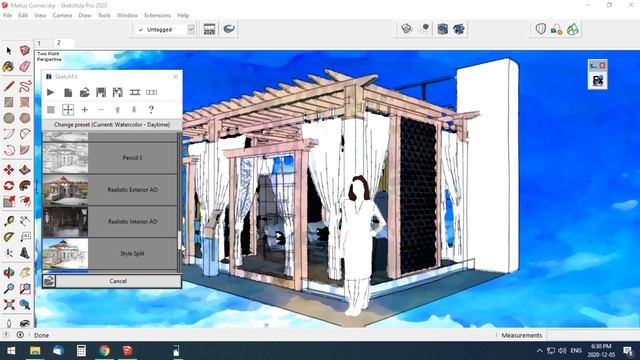Pick the Dimension tool
This screenshot has width=640, height=360.
tap(25, 221)
